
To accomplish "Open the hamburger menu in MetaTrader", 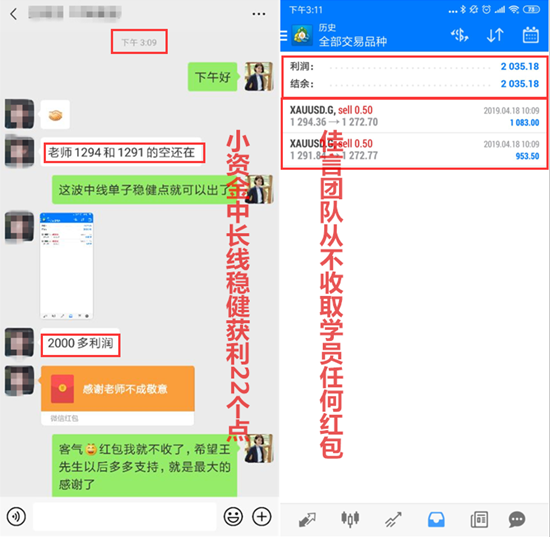I will [x=283, y=36].
